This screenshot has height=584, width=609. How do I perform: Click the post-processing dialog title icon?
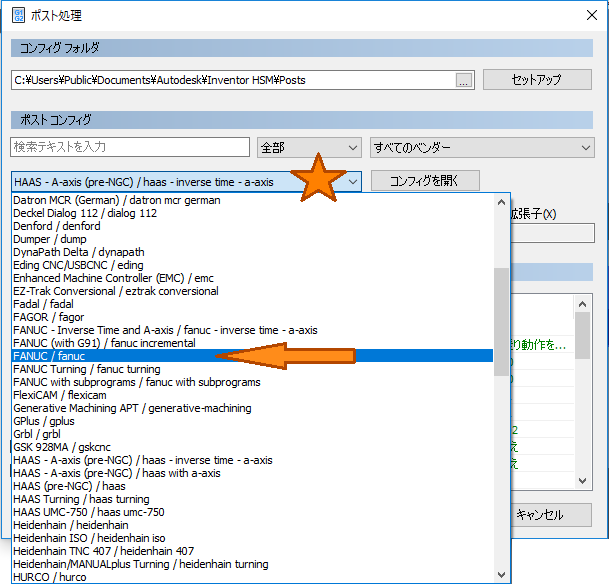click(18, 16)
